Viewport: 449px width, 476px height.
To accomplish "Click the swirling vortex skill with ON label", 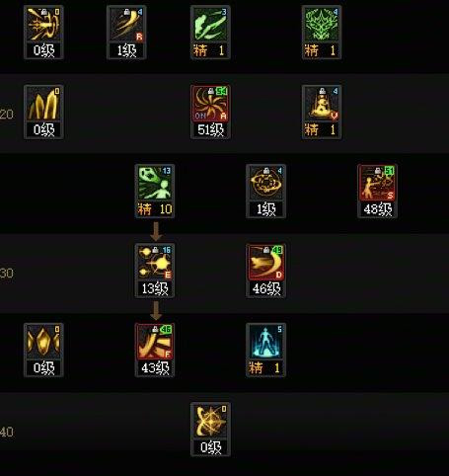I will [210, 104].
